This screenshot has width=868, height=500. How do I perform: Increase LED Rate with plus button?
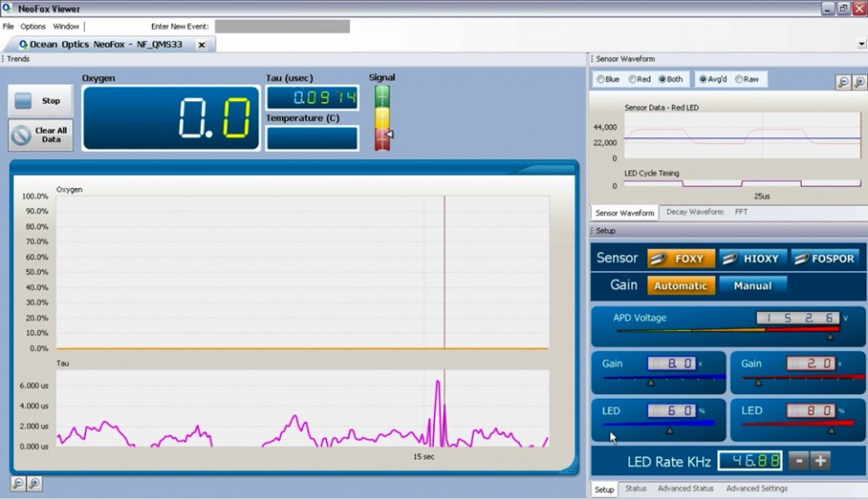pyautogui.click(x=821, y=461)
